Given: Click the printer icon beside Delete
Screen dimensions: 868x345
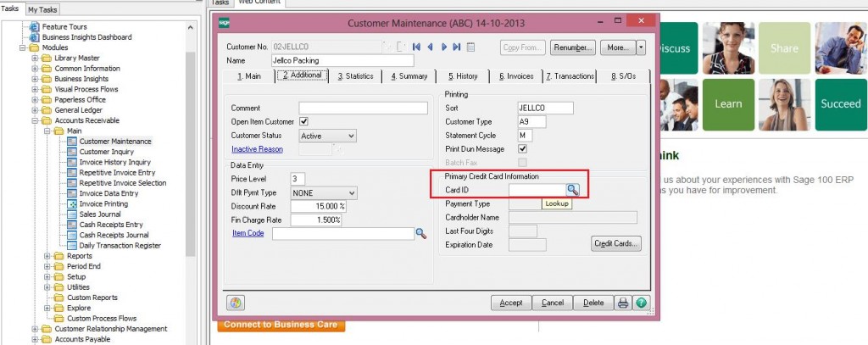Looking at the screenshot, I should [623, 303].
